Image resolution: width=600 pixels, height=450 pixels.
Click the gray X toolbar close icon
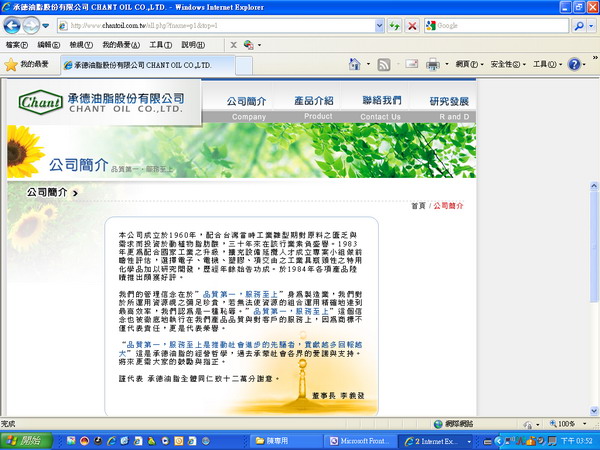click(233, 45)
